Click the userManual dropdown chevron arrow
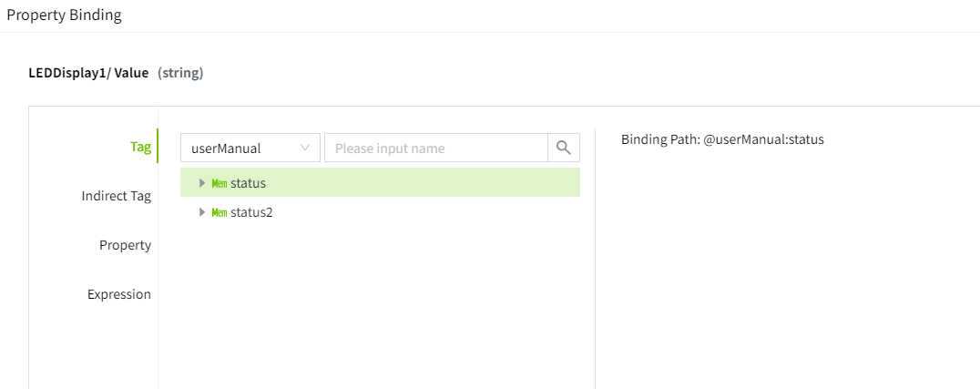 coord(304,148)
